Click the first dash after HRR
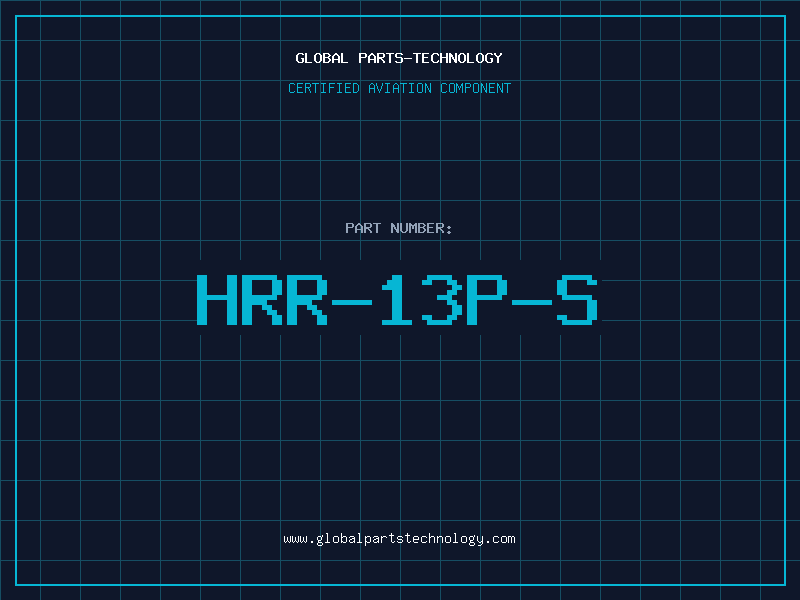 pyautogui.click(x=352, y=302)
